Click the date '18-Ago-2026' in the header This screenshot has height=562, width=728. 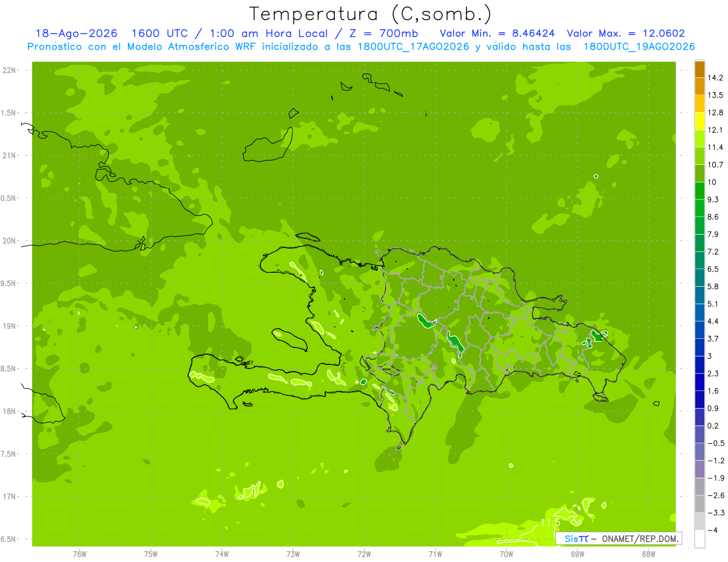pyautogui.click(x=76, y=33)
